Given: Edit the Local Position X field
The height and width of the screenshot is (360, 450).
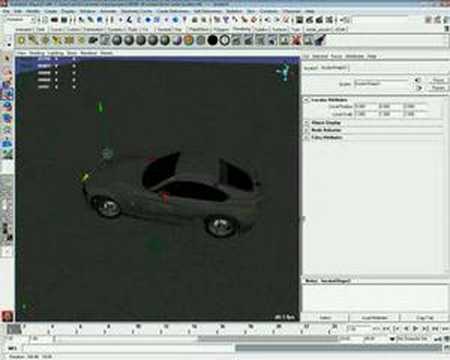Looking at the screenshot, I should (x=365, y=107).
